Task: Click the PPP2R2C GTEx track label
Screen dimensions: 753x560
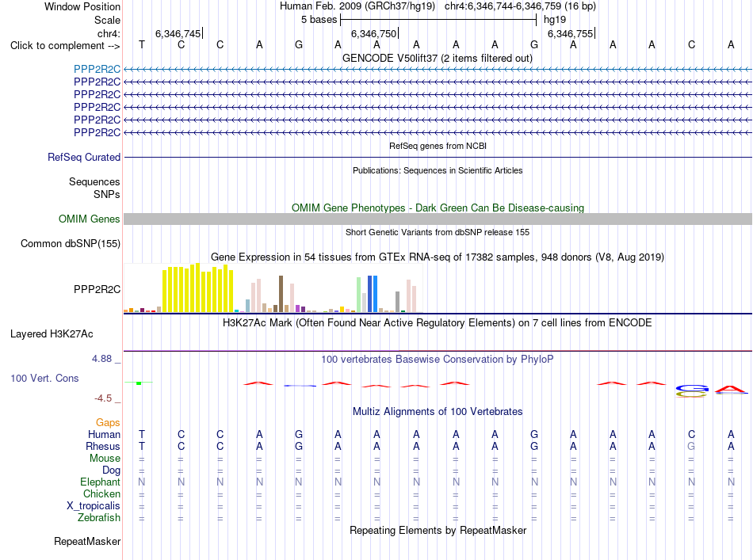Action: pos(97,289)
